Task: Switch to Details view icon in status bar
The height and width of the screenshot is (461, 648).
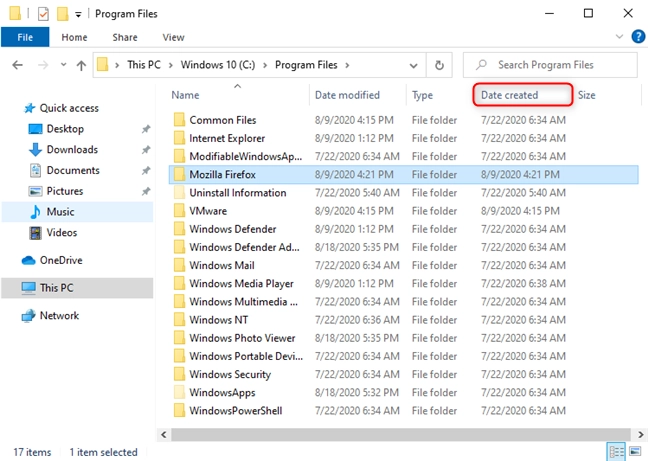Action: (x=616, y=451)
